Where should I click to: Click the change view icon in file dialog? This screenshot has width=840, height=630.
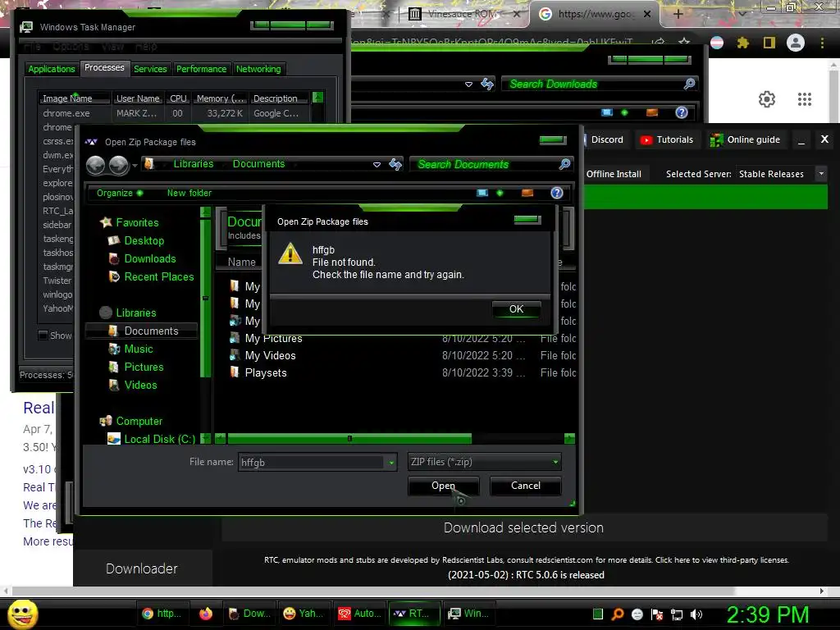(x=482, y=193)
